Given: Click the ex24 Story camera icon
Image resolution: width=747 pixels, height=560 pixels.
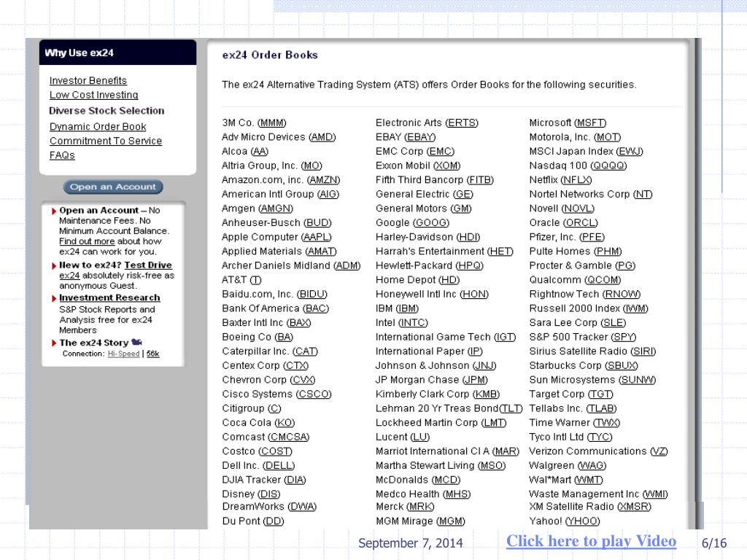Looking at the screenshot, I should (x=136, y=342).
